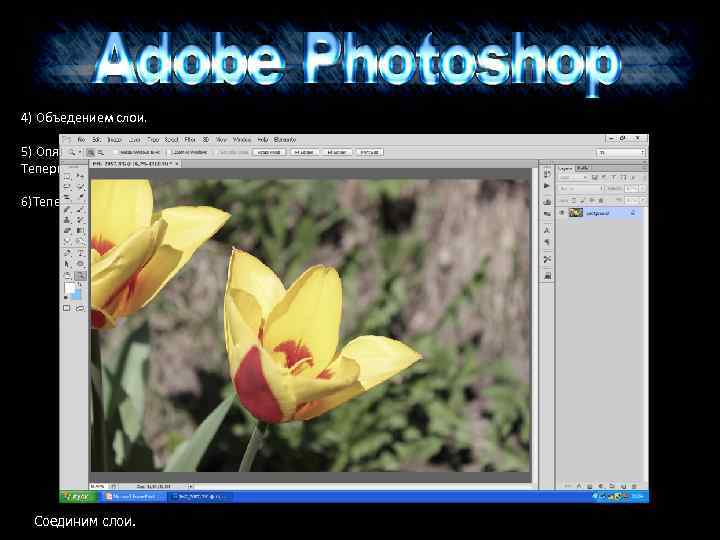Click the Fit Screen button

[304, 152]
